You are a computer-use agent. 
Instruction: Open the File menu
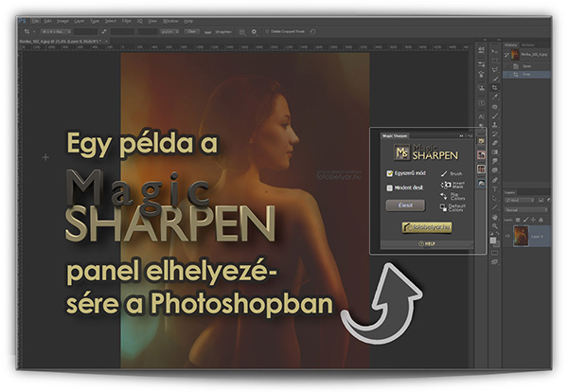35,22
